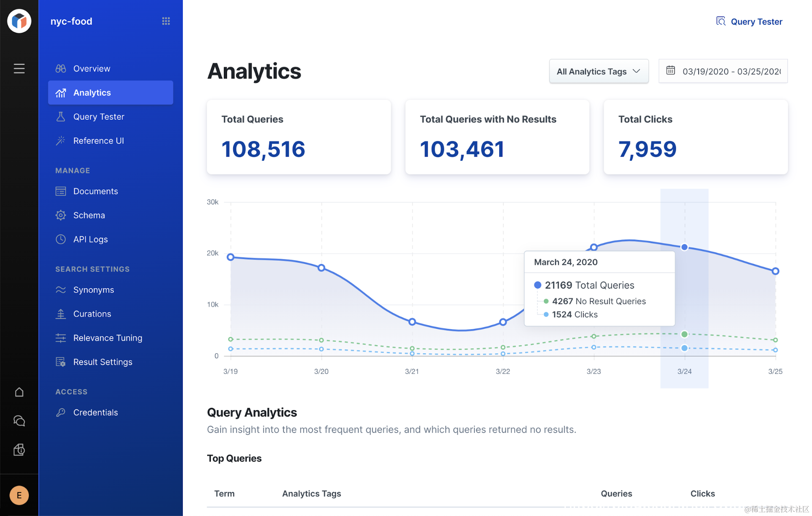Sort by the Queries column header
The image size is (812, 516).
616,494
